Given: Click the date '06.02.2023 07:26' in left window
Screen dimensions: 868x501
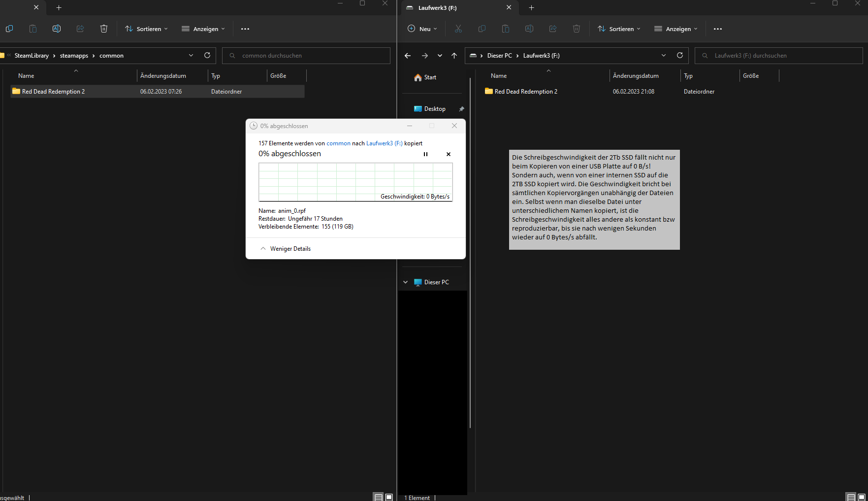Looking at the screenshot, I should [161, 92].
